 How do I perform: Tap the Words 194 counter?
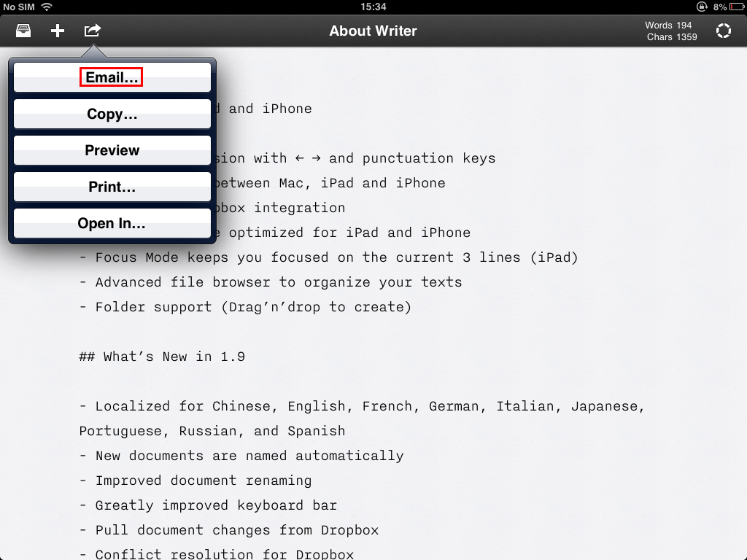pos(668,25)
